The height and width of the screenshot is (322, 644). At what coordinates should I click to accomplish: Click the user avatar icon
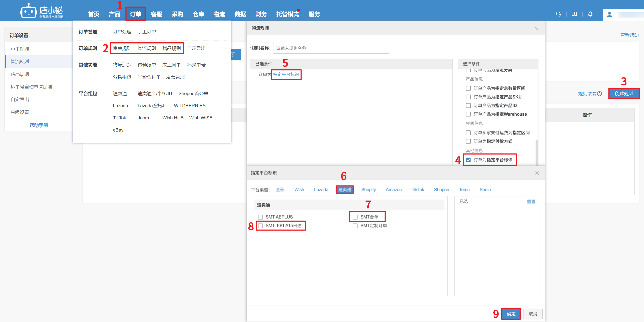click(x=610, y=15)
